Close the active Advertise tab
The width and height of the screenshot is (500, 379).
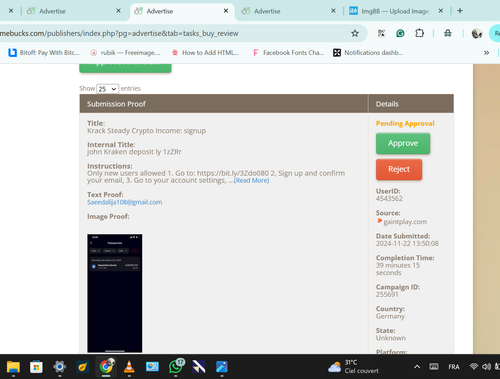226,11
